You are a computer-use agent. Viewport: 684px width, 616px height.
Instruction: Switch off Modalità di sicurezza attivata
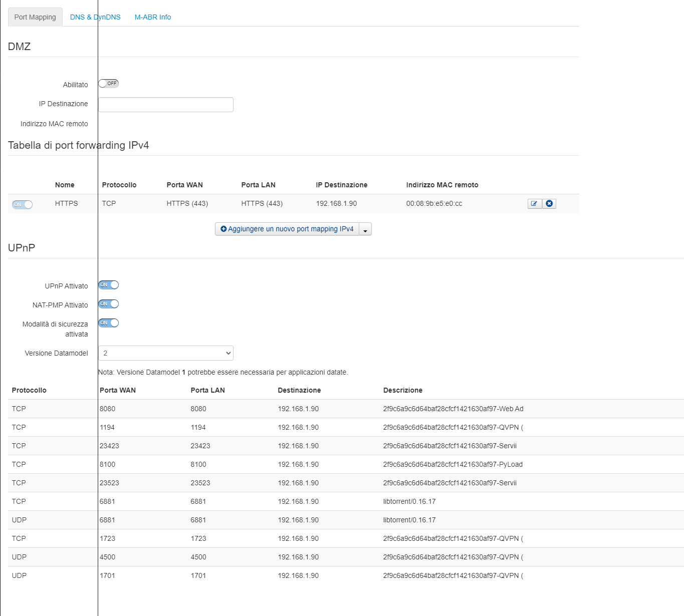click(108, 323)
